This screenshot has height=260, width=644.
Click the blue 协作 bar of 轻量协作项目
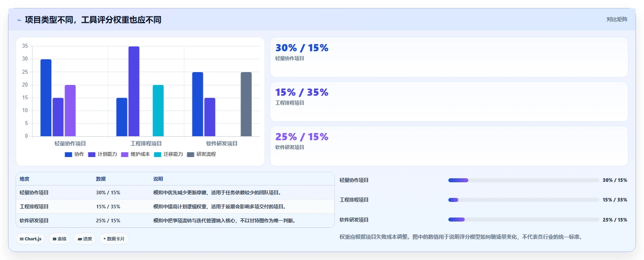coord(46,98)
